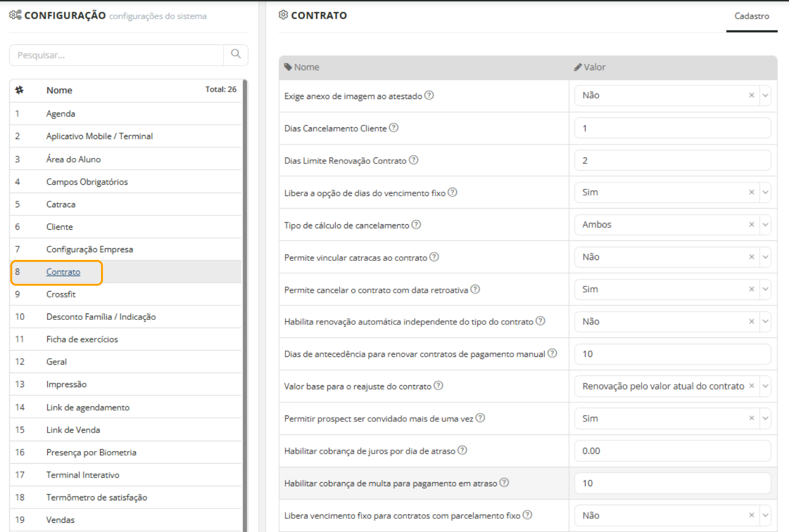Edit the juros por dia de atraso field
This screenshot has height=532, width=789.
pyautogui.click(x=672, y=451)
